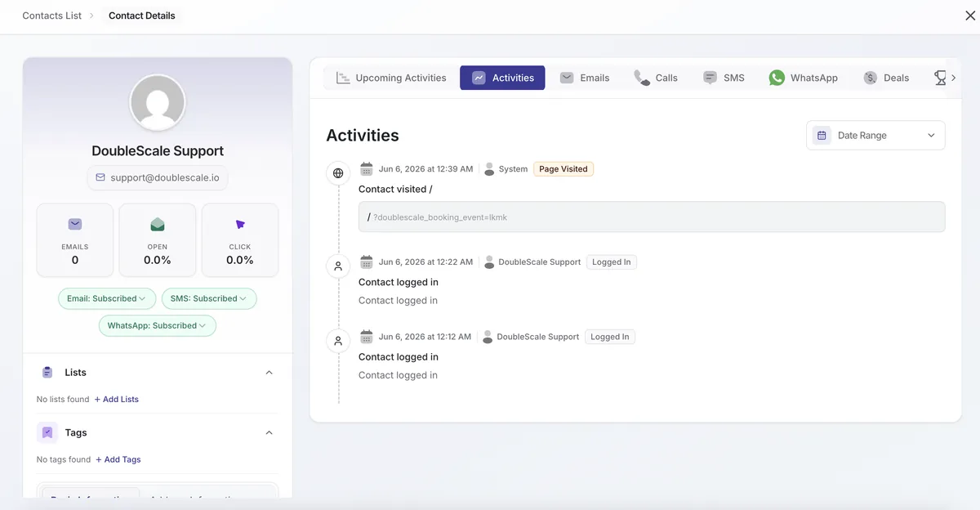The image size is (980, 510).
Task: Click user icon beside DoubleScale Support at 12:12
Action: [x=488, y=337]
